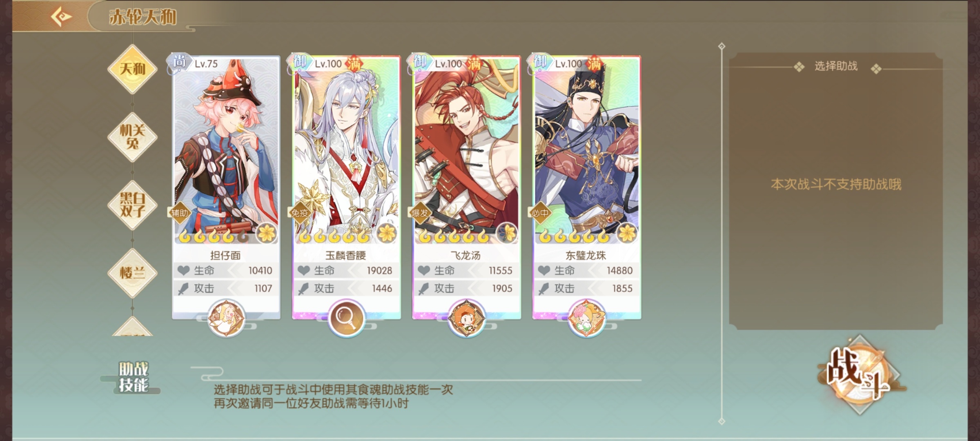
Task: Tap the 爆发 role badge
Action: pos(420,213)
